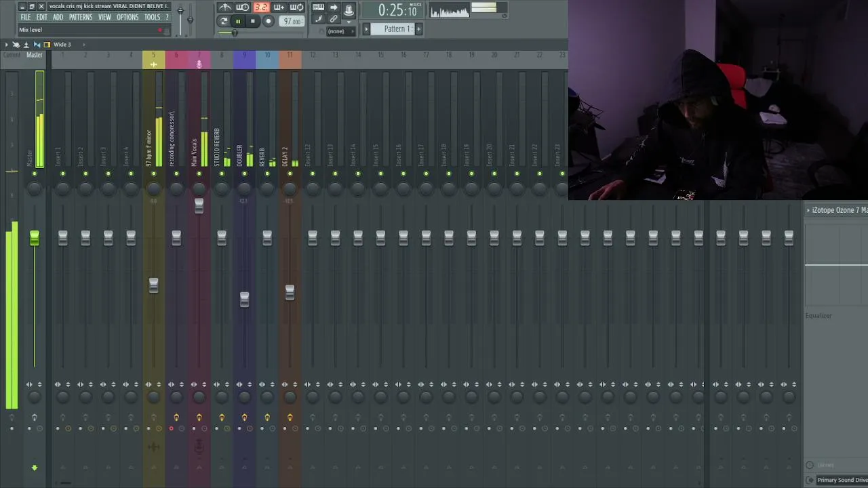Mute the STUDIO REVERB track
Screen dimensions: 868x488
pos(222,174)
